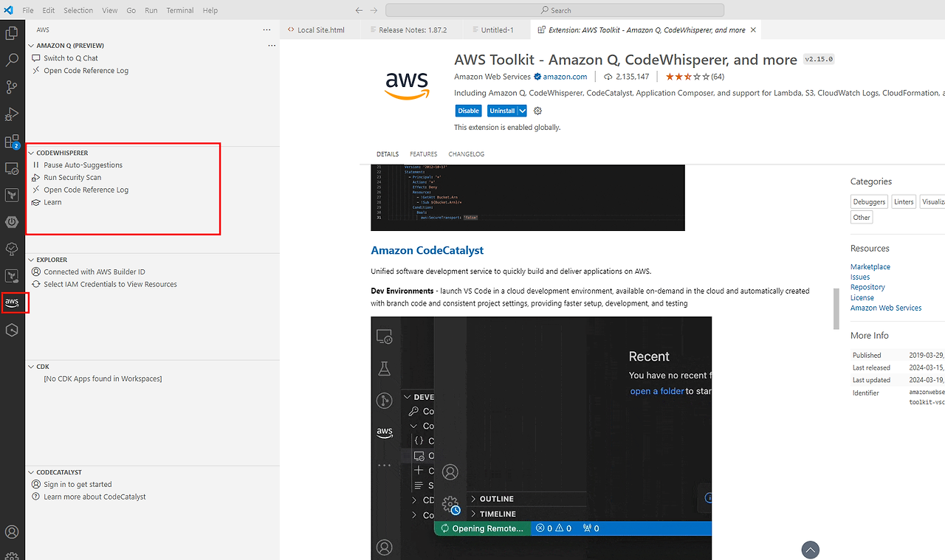Open the Explorer view in activity bar

pos(12,32)
